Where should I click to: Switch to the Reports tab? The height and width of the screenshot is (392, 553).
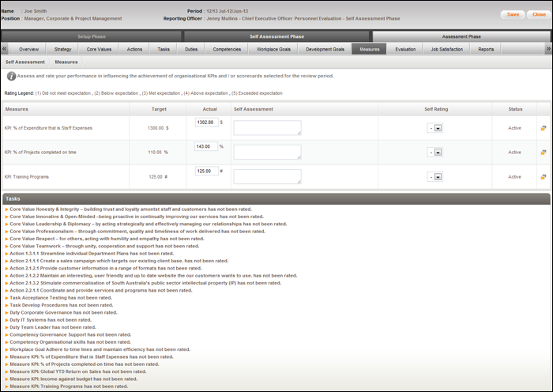pyautogui.click(x=486, y=50)
